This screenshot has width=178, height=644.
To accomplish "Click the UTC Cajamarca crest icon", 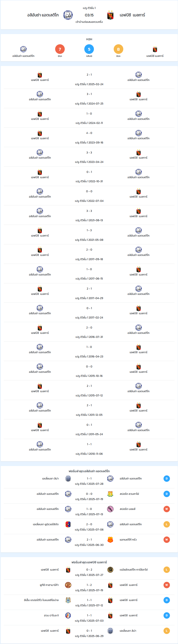I will [x=68, y=585].
